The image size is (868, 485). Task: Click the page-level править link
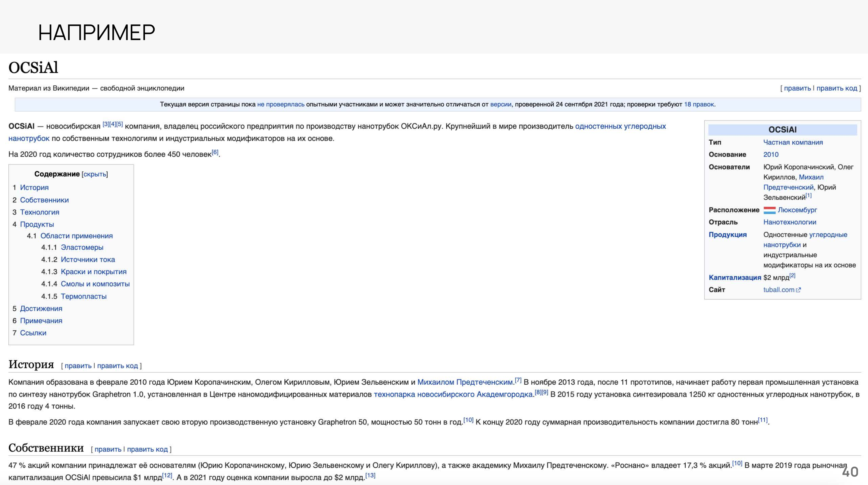[797, 88]
